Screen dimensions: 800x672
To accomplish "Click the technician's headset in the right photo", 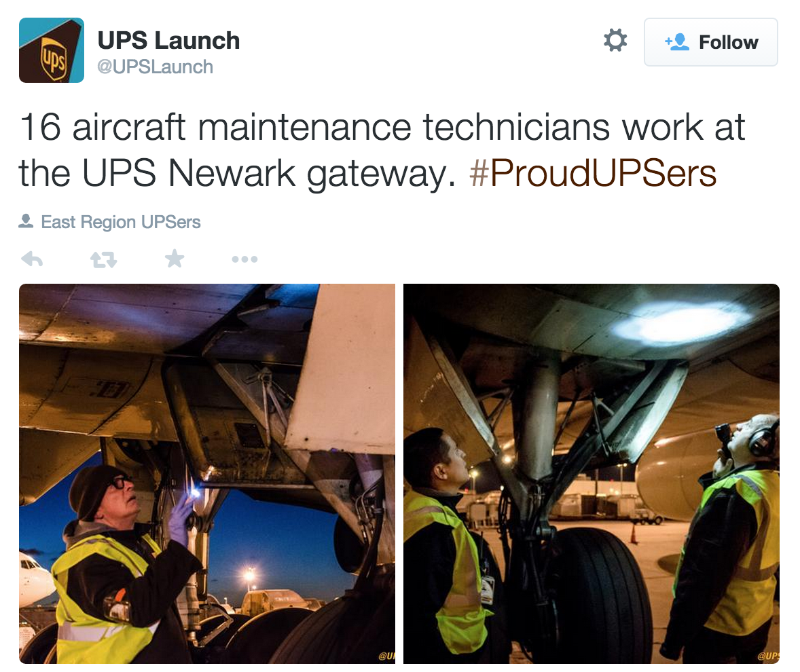I will click(x=763, y=439).
